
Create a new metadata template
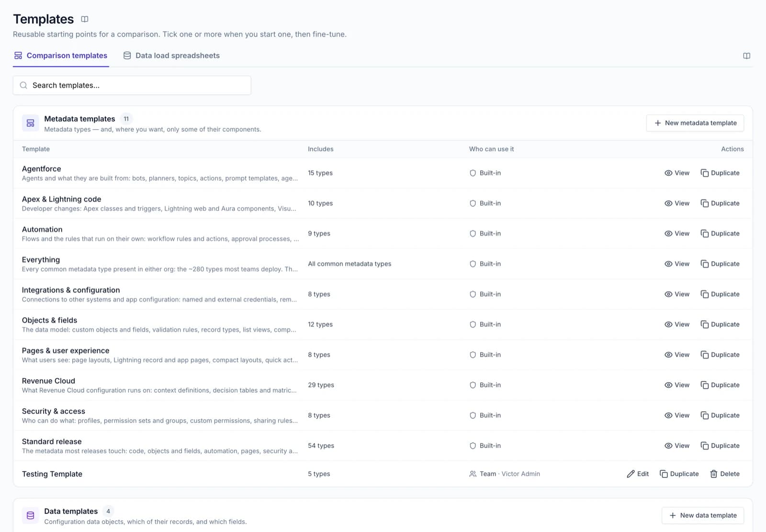coord(695,123)
